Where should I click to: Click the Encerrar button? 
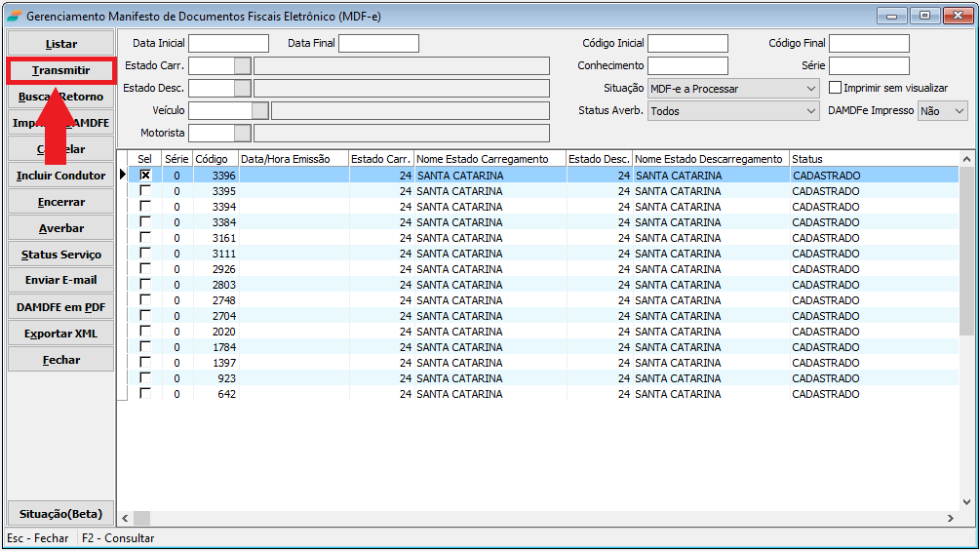tap(60, 202)
